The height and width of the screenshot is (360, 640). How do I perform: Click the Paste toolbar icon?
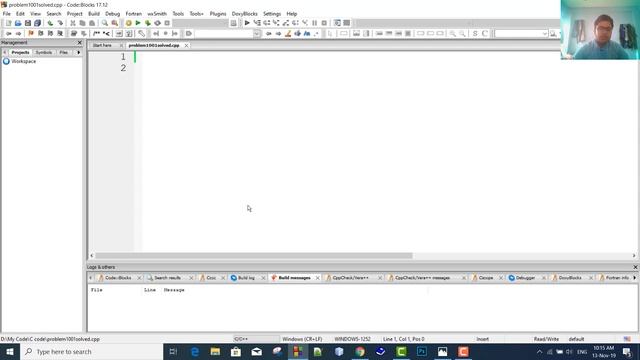click(x=92, y=23)
